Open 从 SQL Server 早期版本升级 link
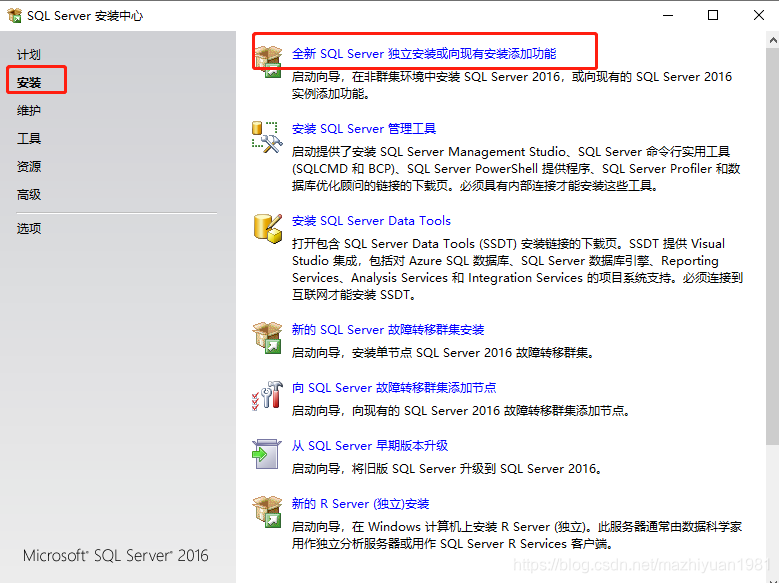779x583 pixels. click(370, 446)
